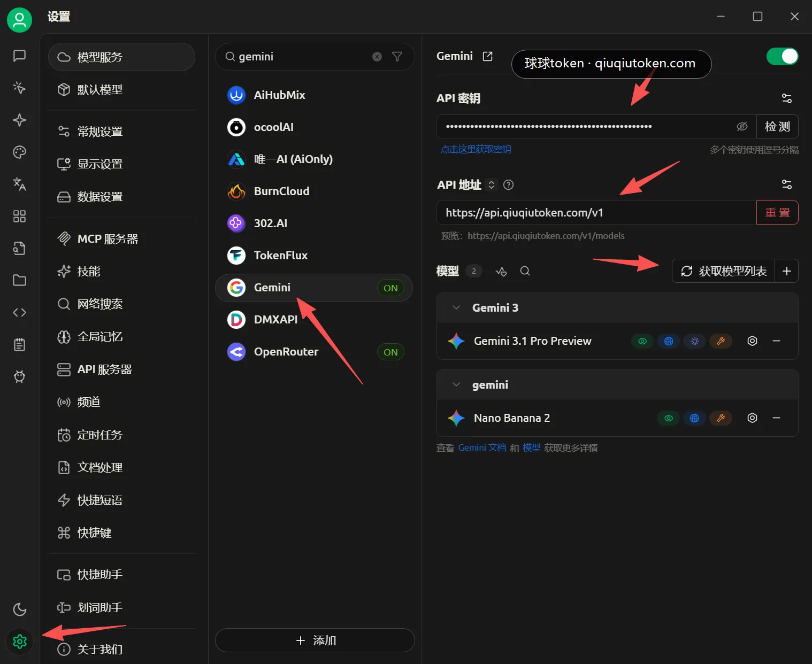The height and width of the screenshot is (664, 812).
Task: Switch API address type selector
Action: pyautogui.click(x=491, y=184)
